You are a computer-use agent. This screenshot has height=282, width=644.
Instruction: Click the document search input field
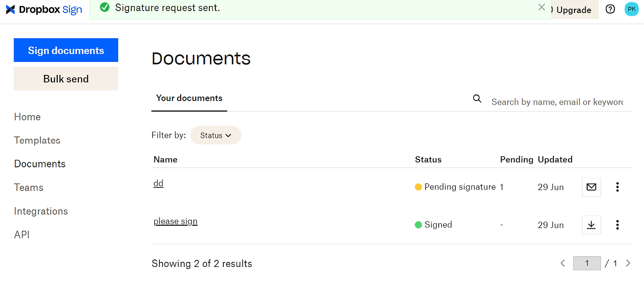click(557, 102)
